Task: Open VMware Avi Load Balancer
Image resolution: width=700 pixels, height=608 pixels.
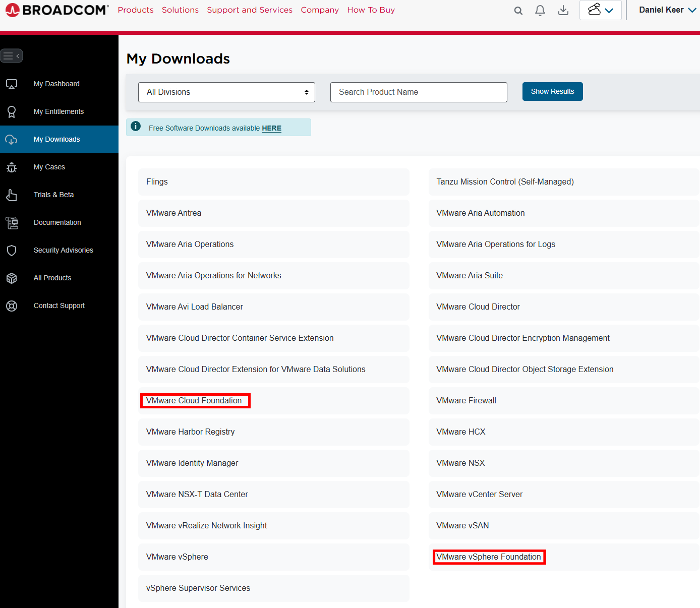Action: tap(274, 307)
